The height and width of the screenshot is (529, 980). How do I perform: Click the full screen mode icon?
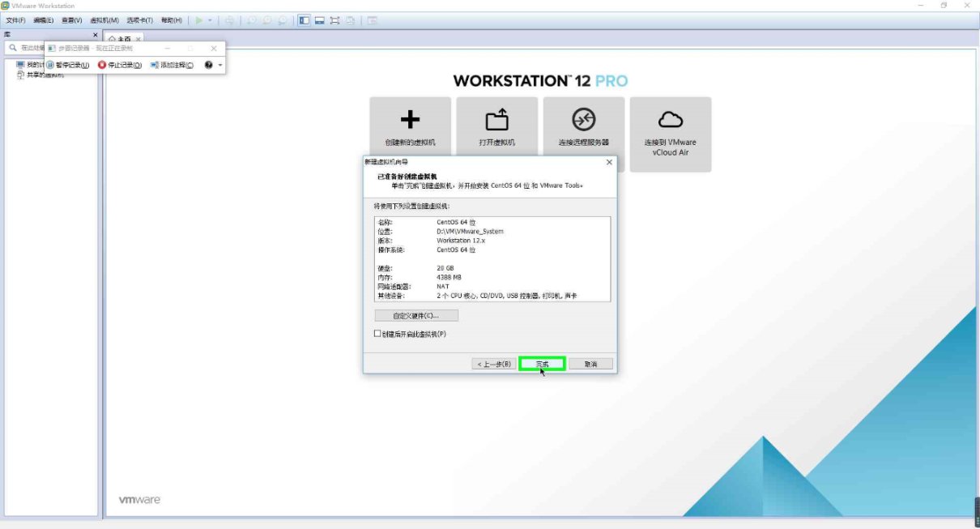pos(334,19)
